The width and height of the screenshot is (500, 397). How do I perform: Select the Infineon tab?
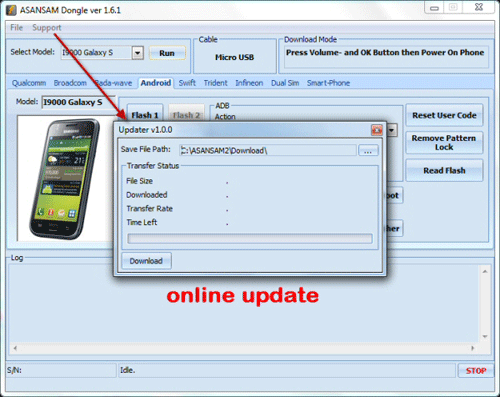pyautogui.click(x=249, y=83)
